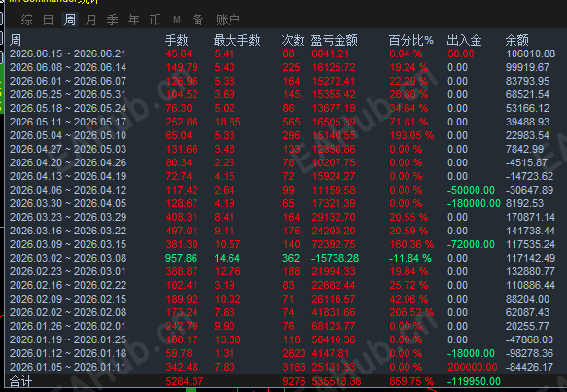Open the M tab
Image resolution: width=567 pixels, height=392 pixels.
click(176, 19)
